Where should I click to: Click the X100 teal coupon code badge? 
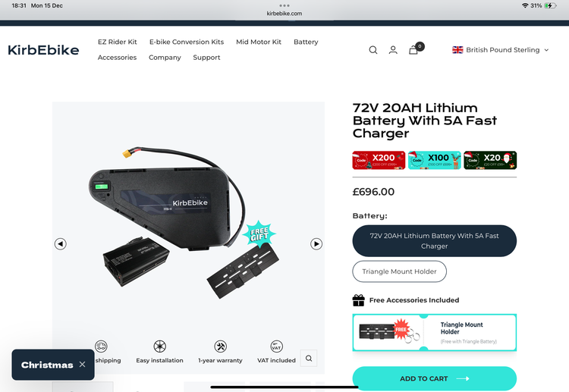[x=435, y=160]
